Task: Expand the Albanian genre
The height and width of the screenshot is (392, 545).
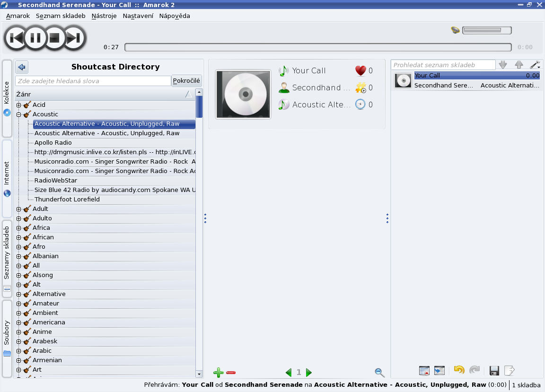Action: pyautogui.click(x=19, y=256)
